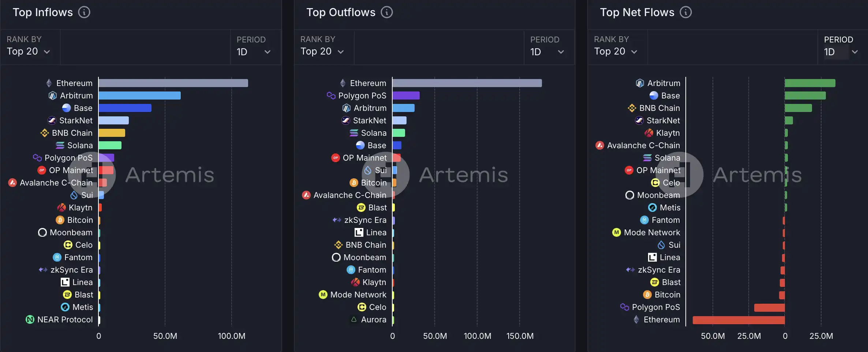Change the Period selector in Top Net Flows
The width and height of the screenshot is (868, 352).
click(841, 52)
